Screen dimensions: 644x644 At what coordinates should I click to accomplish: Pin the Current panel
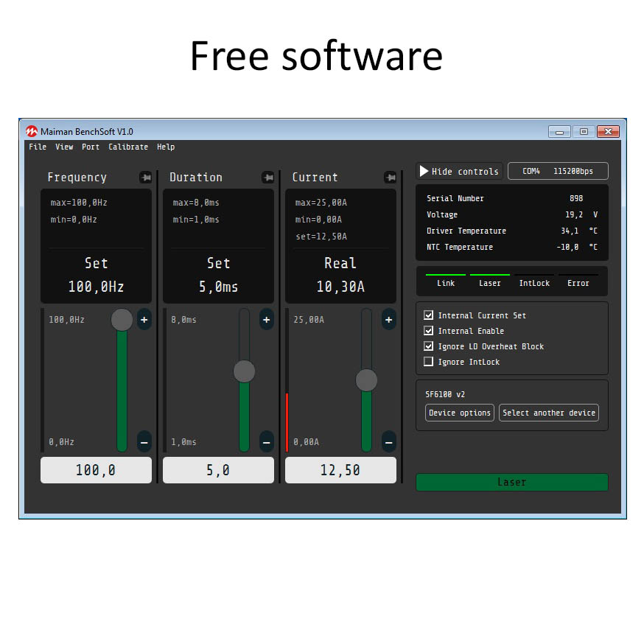coord(391,178)
